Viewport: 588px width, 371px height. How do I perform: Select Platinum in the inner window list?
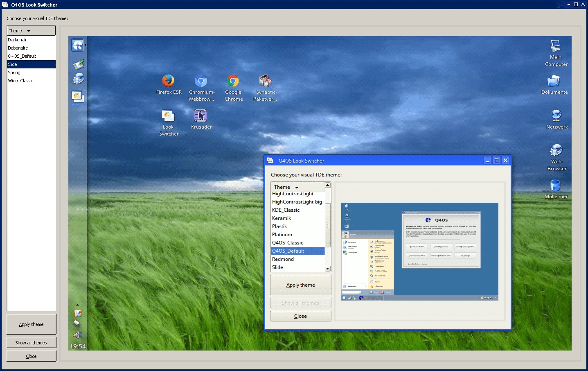tap(297, 235)
